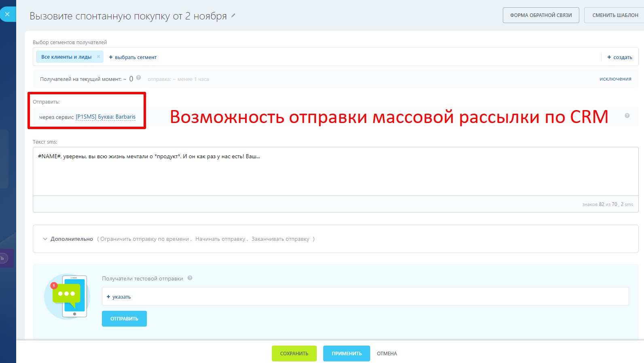Click the "Начинать отправку" text
The width and height of the screenshot is (644, 363).
tap(220, 239)
